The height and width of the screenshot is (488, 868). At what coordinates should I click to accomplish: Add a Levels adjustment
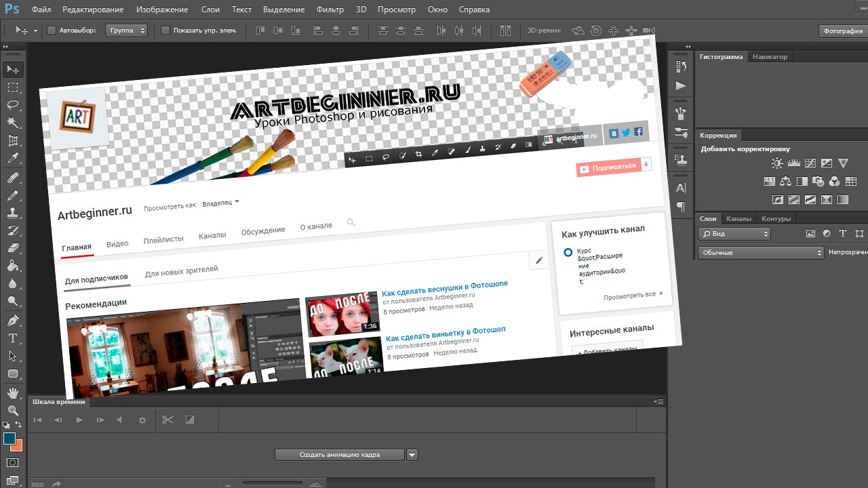click(x=793, y=163)
